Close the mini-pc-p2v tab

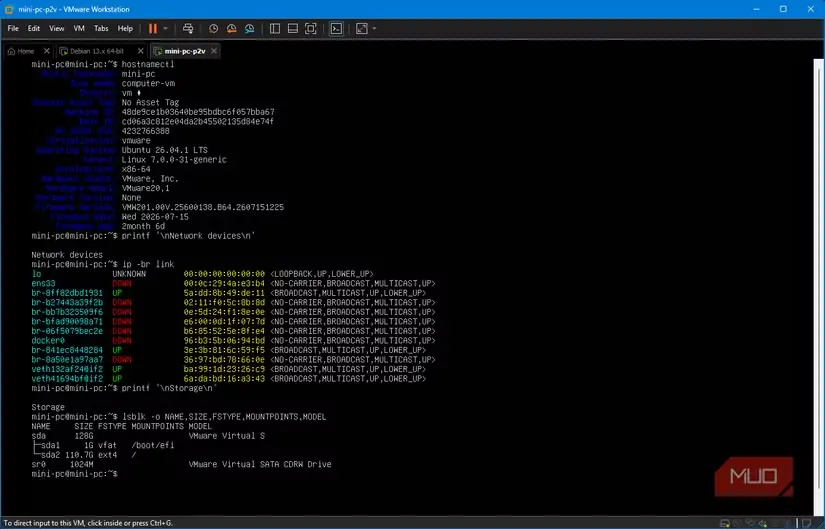coord(214,51)
